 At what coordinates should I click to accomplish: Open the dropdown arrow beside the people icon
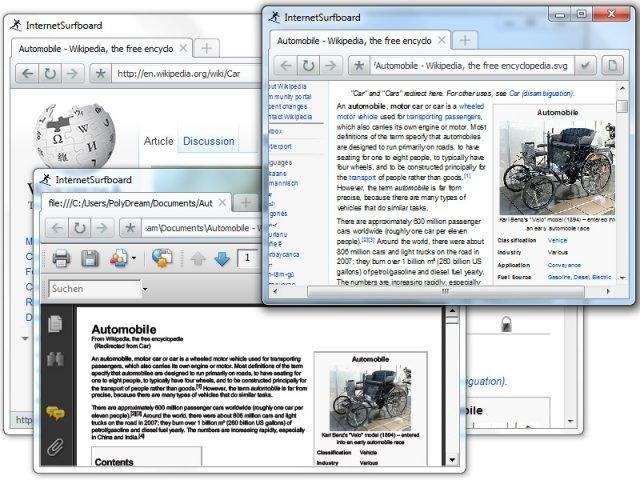[134, 258]
